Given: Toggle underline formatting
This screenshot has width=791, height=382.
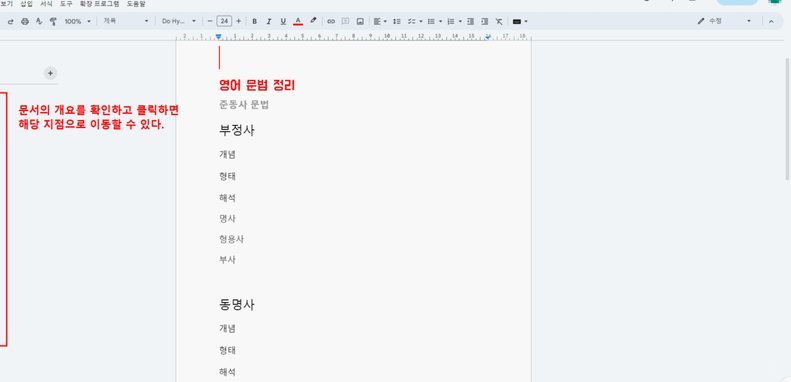Looking at the screenshot, I should [283, 21].
